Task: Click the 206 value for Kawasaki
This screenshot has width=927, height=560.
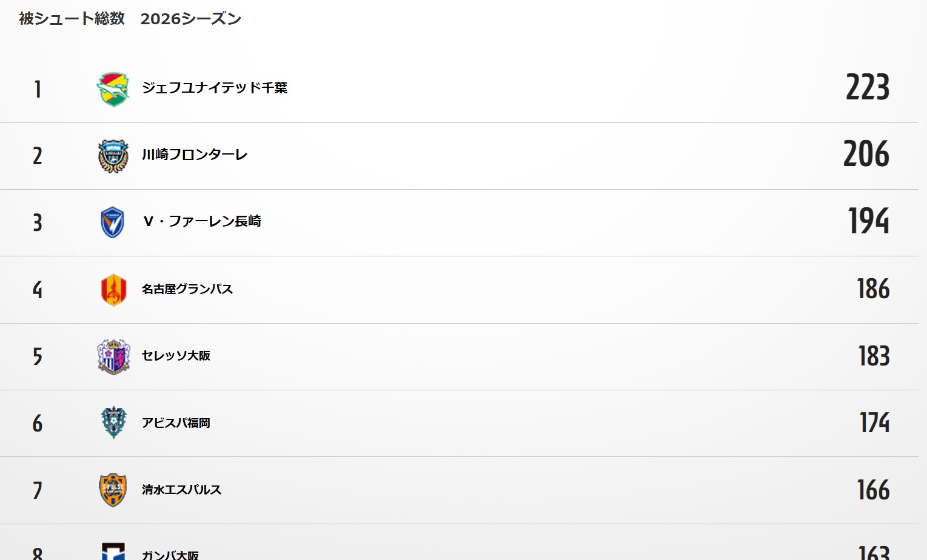Action: pyautogui.click(x=866, y=154)
